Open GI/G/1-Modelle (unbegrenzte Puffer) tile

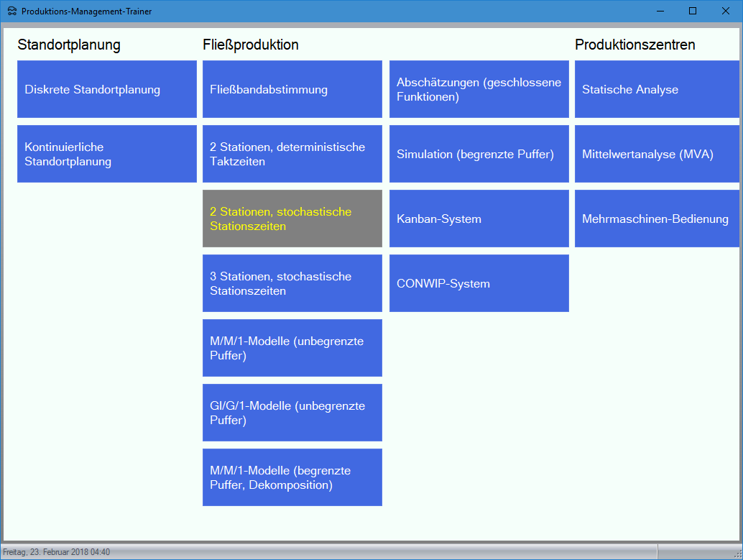pos(292,413)
